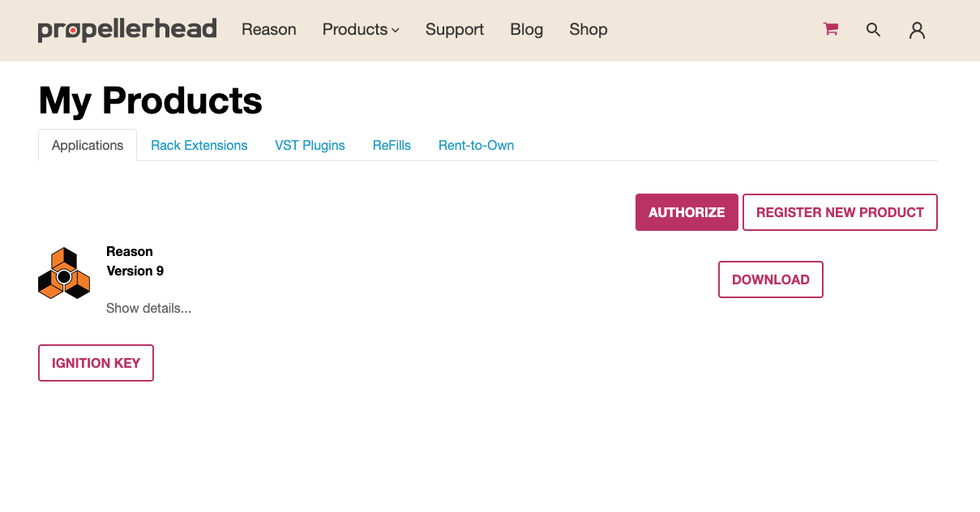
Task: Open the Reason navigation link
Action: [x=269, y=30]
